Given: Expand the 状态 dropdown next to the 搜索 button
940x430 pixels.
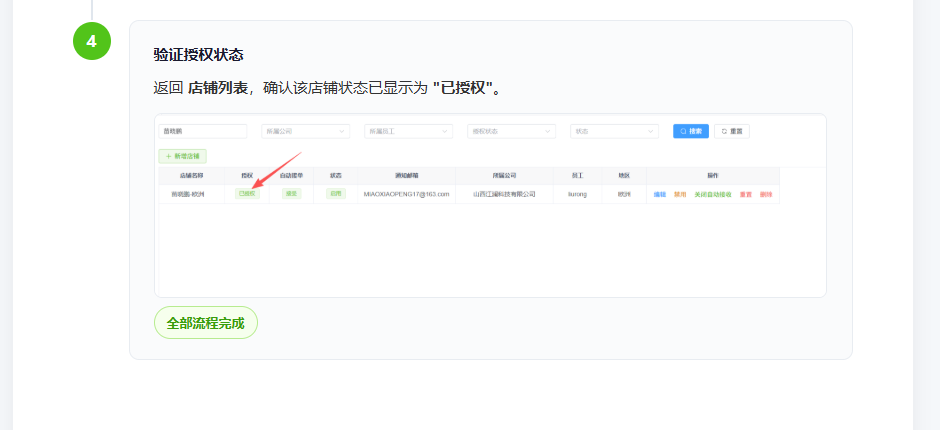Looking at the screenshot, I should [614, 131].
